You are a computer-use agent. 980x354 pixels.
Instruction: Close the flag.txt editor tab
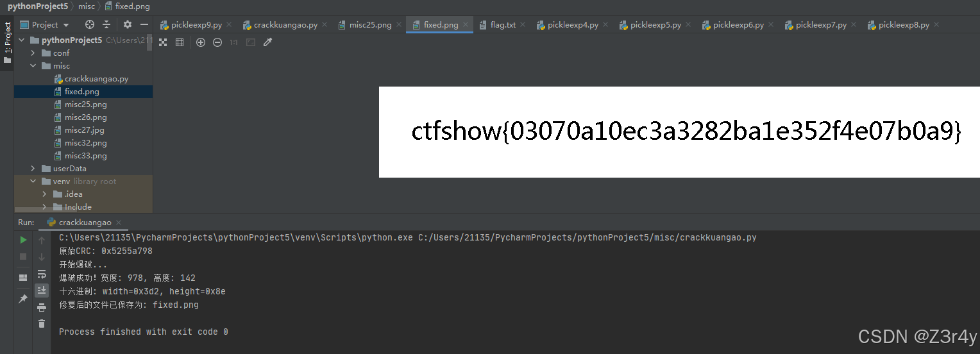(523, 25)
